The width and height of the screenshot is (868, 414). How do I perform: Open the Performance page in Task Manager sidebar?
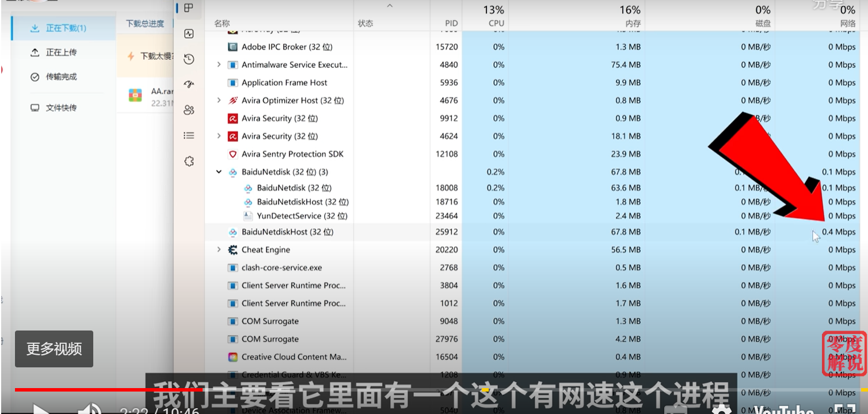189,34
